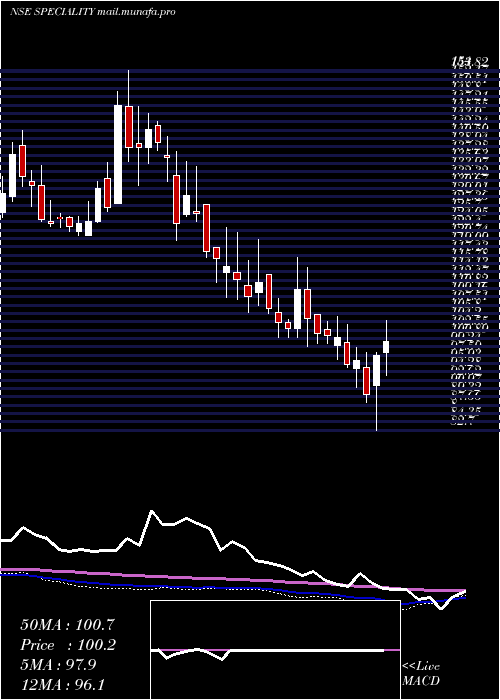Click the MACD histogram panel box
The image size is (500, 700).
[x=275, y=650]
